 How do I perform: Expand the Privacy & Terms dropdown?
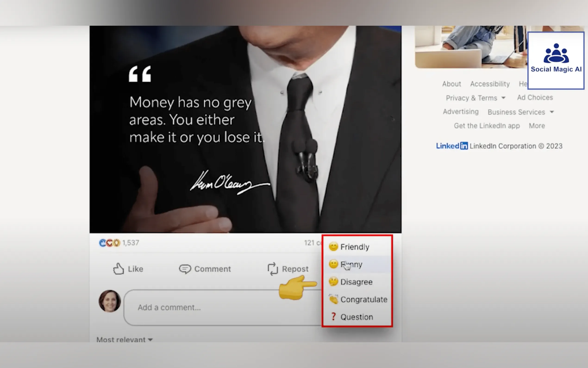pyautogui.click(x=476, y=98)
